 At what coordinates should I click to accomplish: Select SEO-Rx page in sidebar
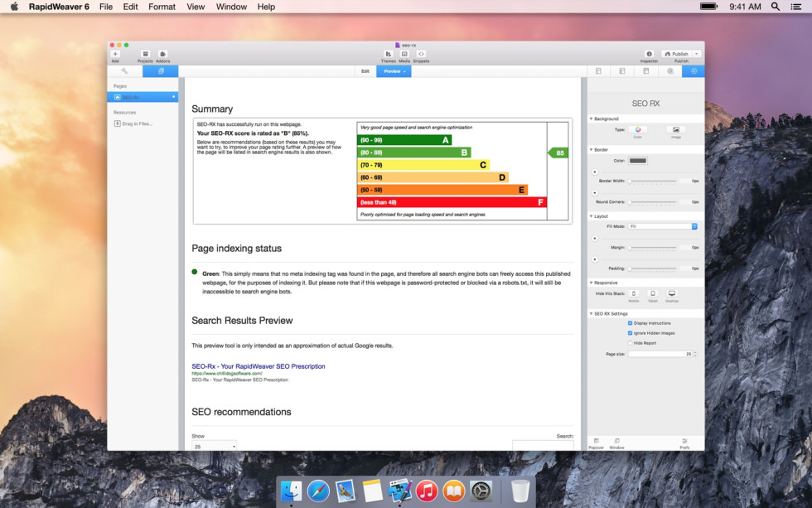coord(143,97)
